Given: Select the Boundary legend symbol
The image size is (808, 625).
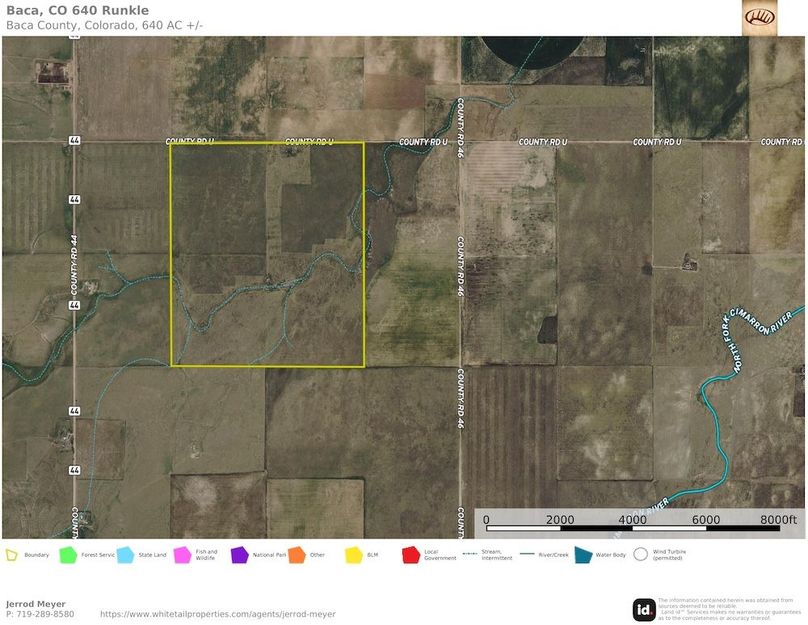Looking at the screenshot, I should 12,556.
